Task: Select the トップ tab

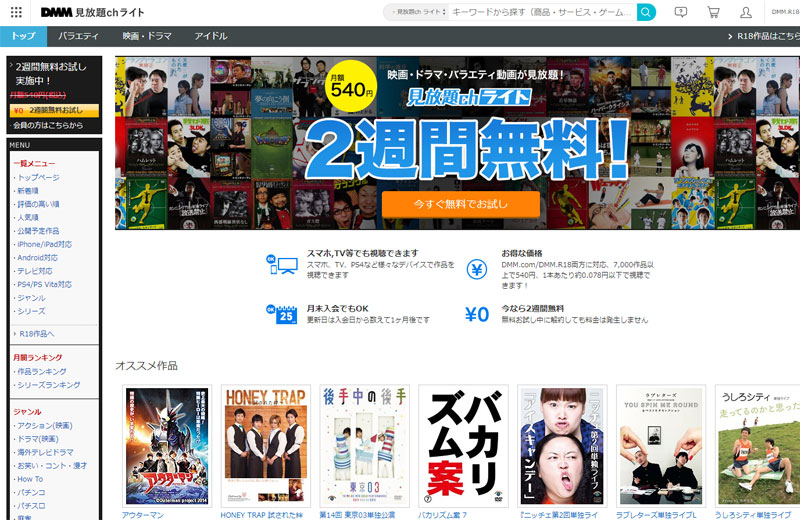Action: (23, 36)
